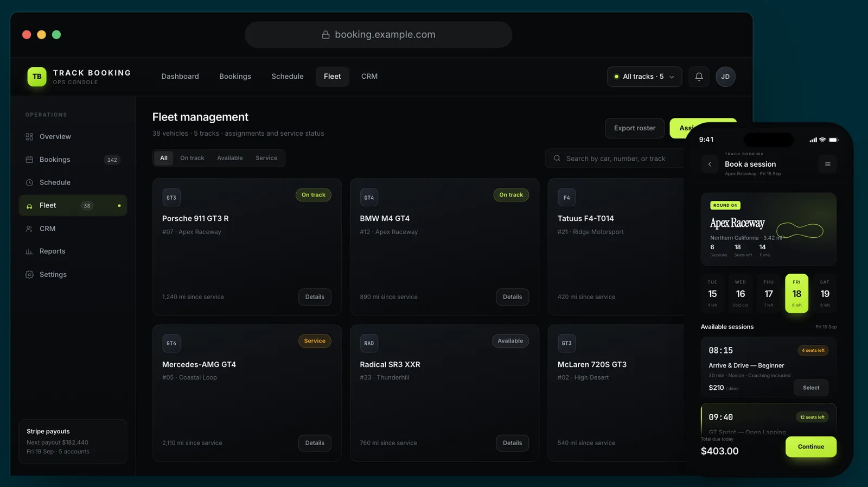Open Details for BMW M4 GT4

(512, 297)
